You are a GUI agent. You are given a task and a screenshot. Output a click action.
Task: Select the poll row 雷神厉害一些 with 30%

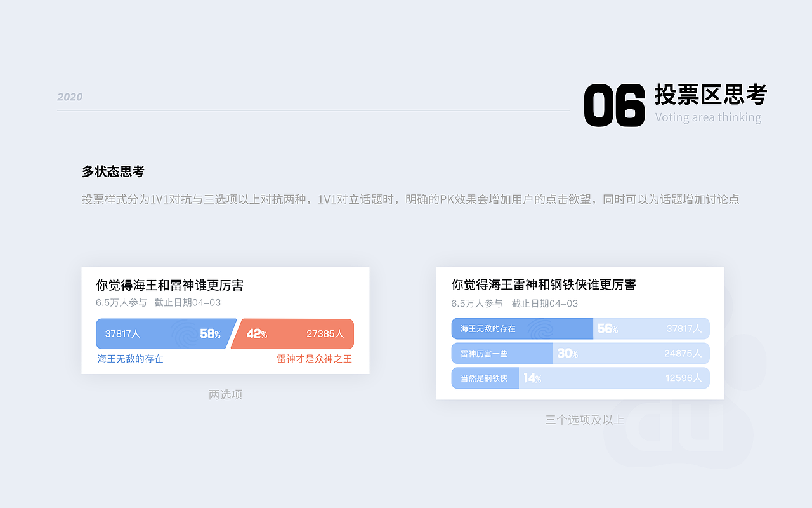coord(580,353)
